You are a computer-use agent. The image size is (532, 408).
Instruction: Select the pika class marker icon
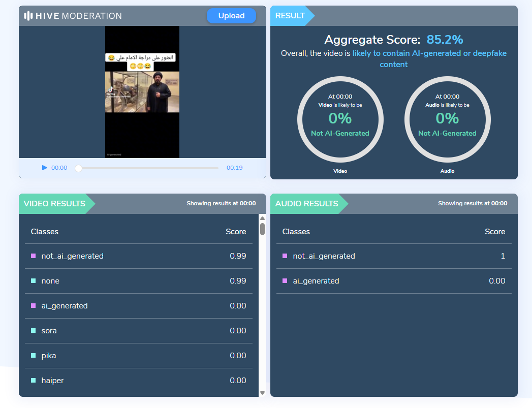tap(34, 356)
